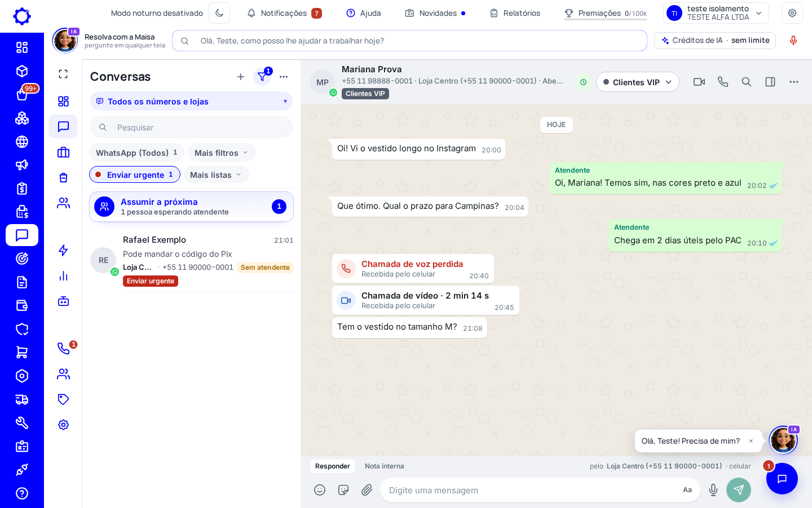Screen dimensions: 812x508
Task: Dismiss the Olá, Teste! Precisa de mim? popup
Action: click(x=751, y=441)
